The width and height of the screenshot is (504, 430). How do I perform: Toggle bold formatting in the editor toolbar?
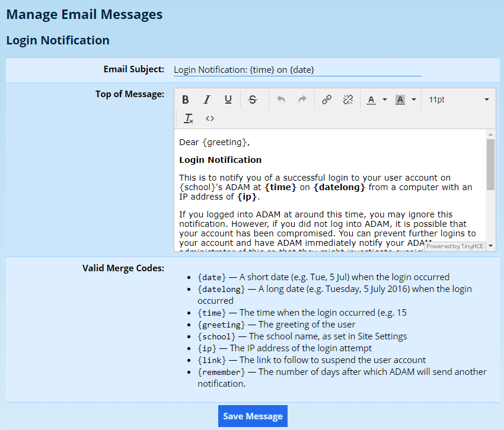pos(186,100)
